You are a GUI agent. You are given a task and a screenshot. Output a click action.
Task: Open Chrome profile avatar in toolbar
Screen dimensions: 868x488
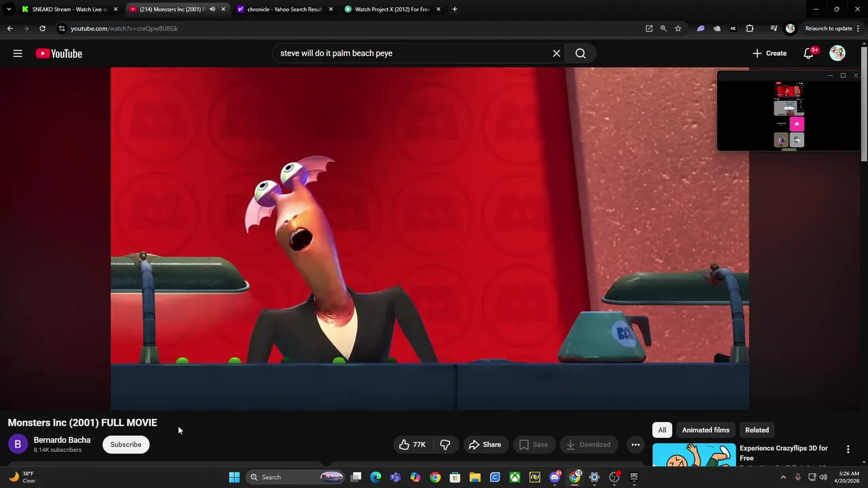click(x=790, y=28)
